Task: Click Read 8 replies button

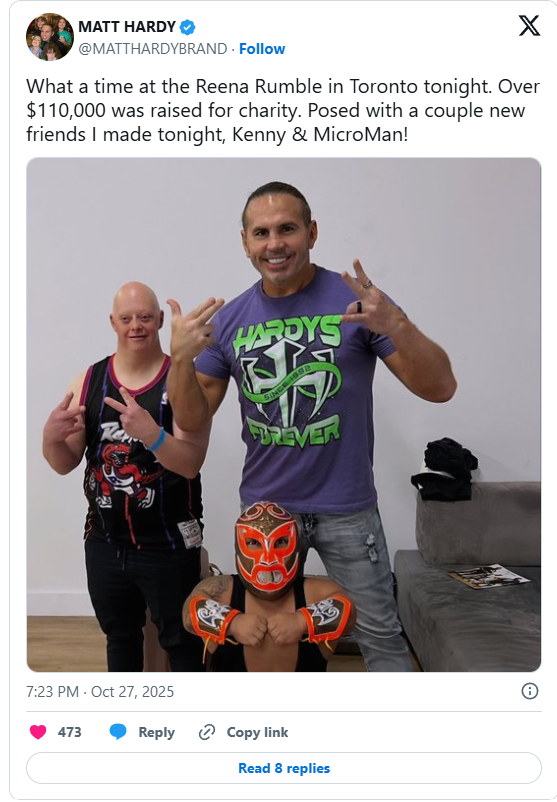Action: click(284, 768)
